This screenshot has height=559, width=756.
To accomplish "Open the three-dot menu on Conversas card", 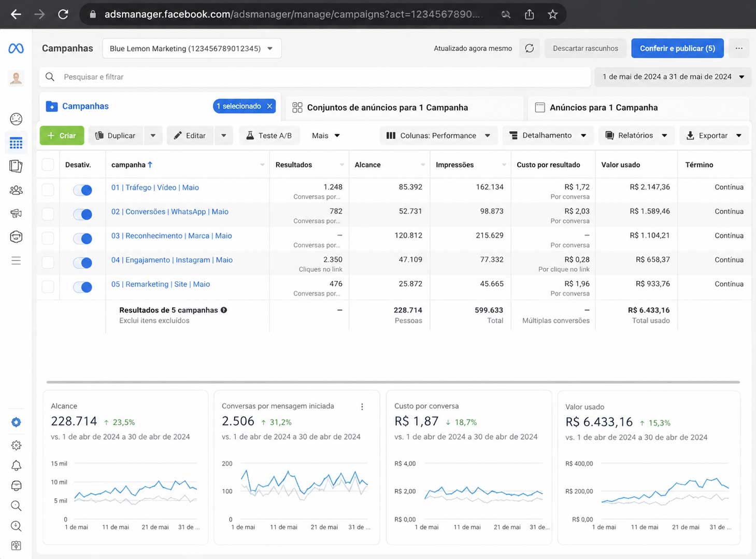I will coord(362,407).
